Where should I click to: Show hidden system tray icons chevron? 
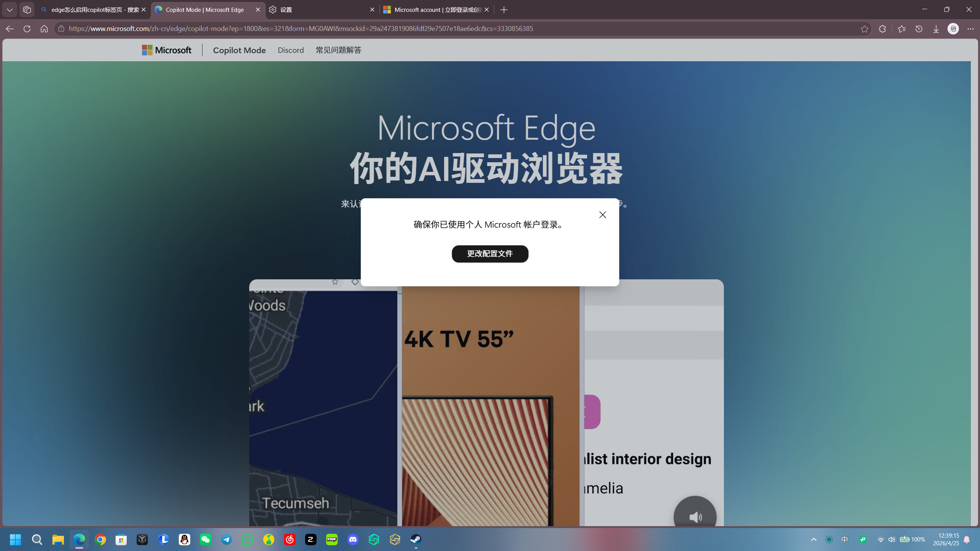pyautogui.click(x=814, y=540)
